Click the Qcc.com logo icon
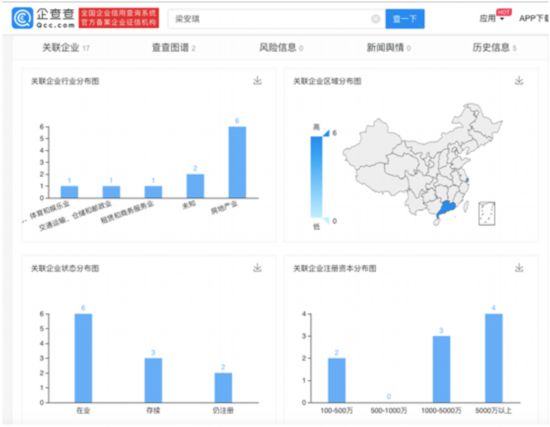The width and height of the screenshot is (550, 427). point(22,18)
